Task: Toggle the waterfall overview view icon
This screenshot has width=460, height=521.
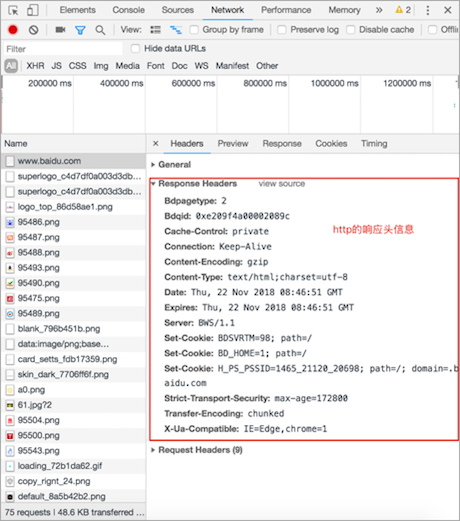Action: point(176,30)
